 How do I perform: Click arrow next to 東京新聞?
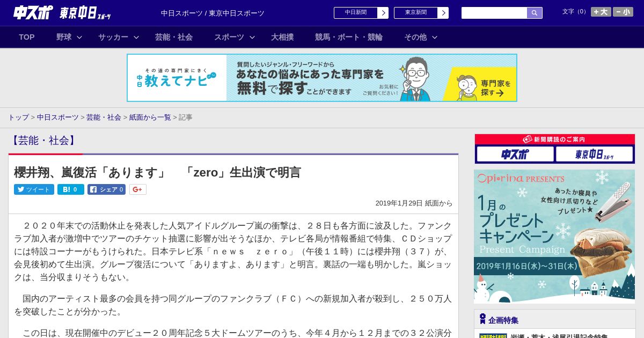coord(443,13)
